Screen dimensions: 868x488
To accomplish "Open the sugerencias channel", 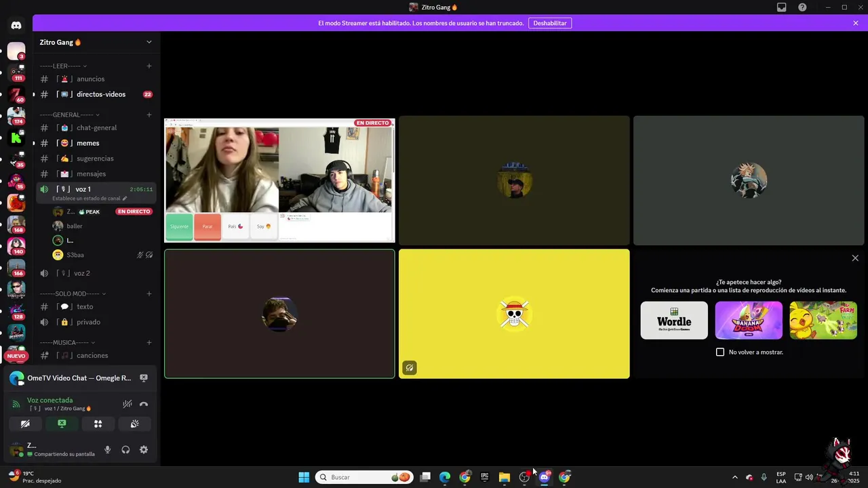I will (96, 159).
